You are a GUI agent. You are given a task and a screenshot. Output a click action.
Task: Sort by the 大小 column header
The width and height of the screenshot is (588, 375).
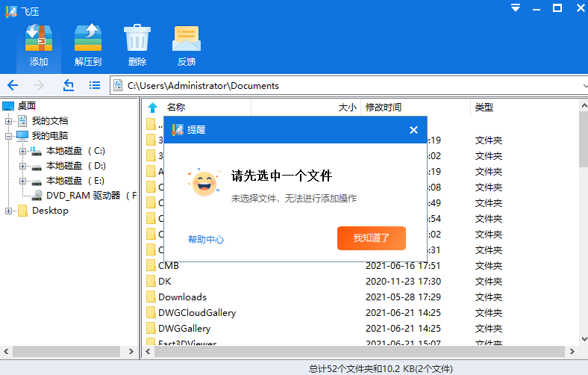[347, 108]
